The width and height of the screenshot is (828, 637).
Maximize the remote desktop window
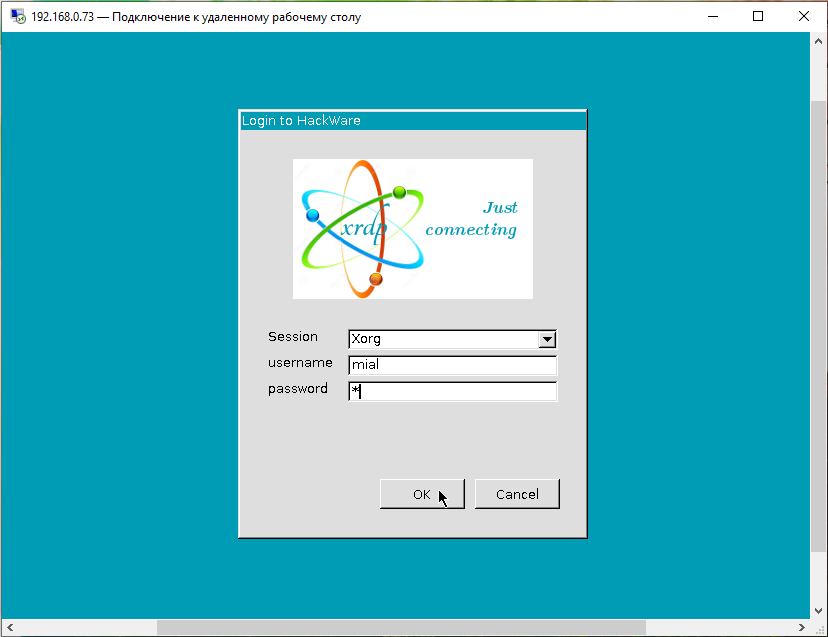pyautogui.click(x=758, y=16)
